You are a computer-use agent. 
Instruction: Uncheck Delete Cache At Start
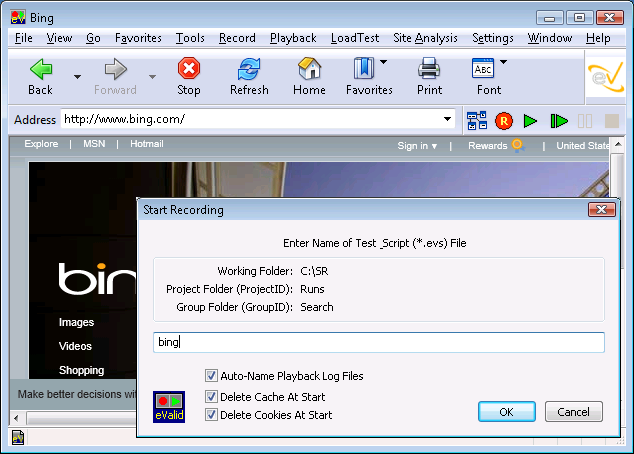[x=211, y=397]
